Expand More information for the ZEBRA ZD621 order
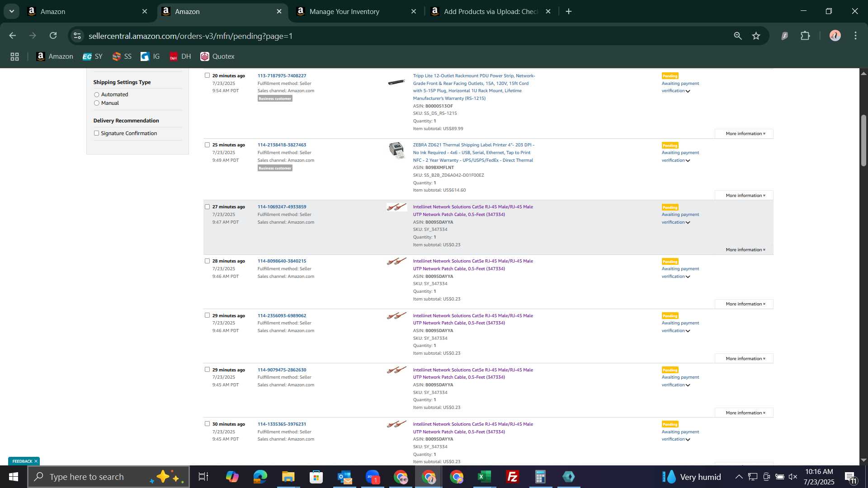868x488 pixels. point(744,196)
